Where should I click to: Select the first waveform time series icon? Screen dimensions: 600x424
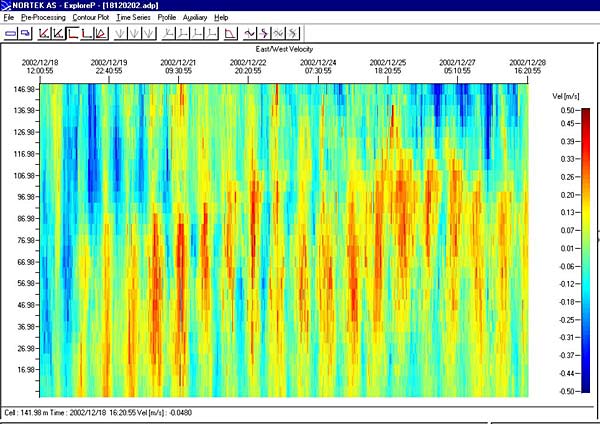click(x=250, y=34)
